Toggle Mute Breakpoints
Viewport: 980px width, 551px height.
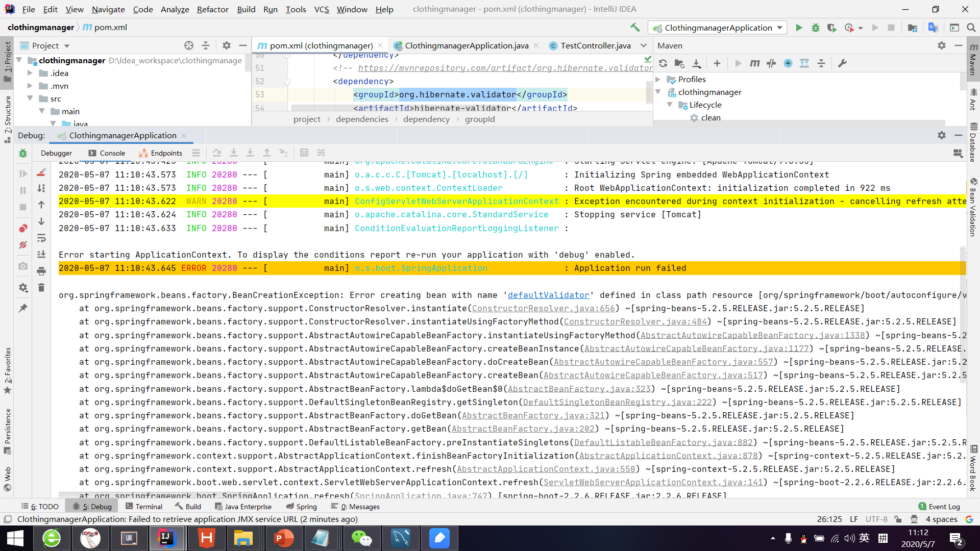point(23,245)
